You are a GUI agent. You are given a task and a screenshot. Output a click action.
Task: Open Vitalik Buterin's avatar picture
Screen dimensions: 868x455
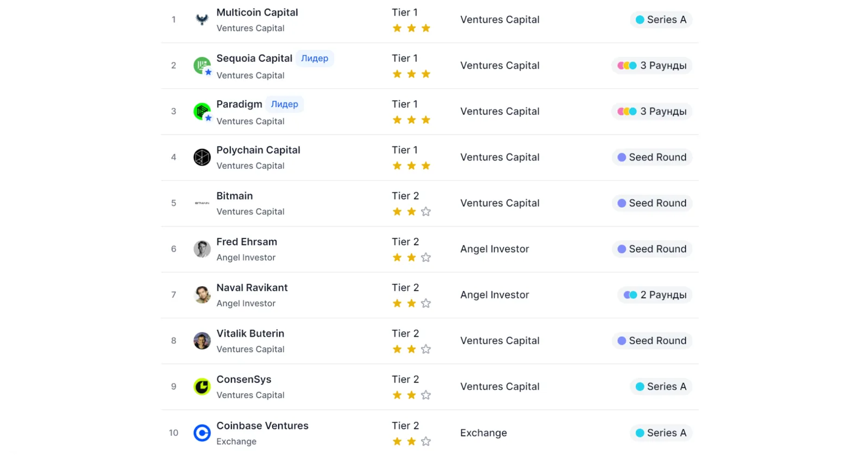[202, 341]
